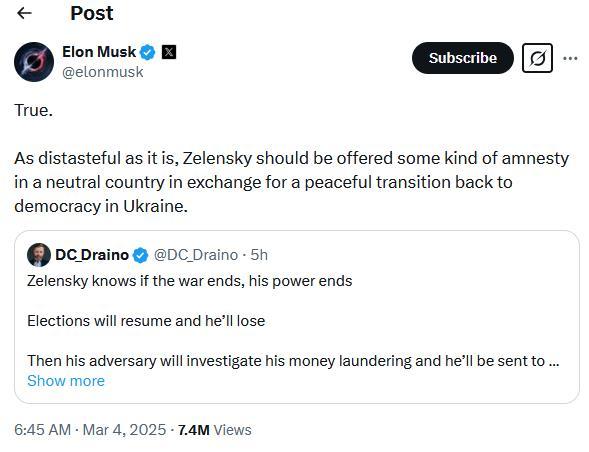Visit the @DC_Draino handle
The image size is (589, 452).
(196, 255)
